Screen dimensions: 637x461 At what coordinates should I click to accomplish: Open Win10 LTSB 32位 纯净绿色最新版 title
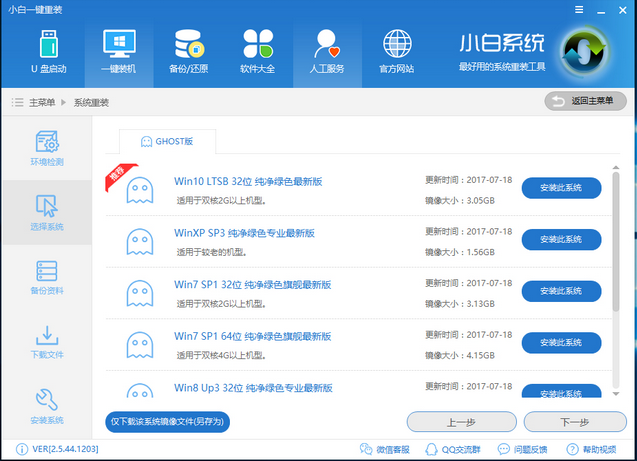coord(248,182)
